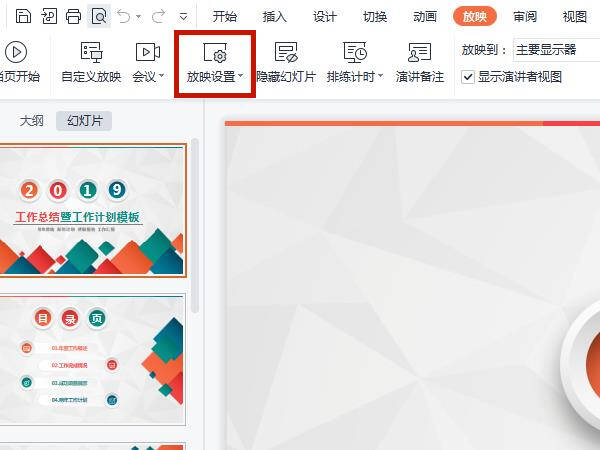Switch to 大纲 outline pane tab
The width and height of the screenshot is (600, 450).
tap(32, 121)
